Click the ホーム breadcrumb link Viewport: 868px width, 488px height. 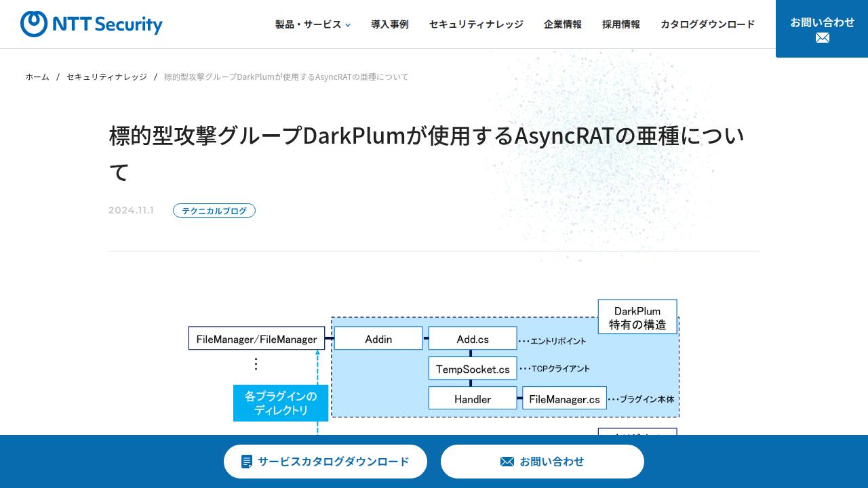[37, 77]
